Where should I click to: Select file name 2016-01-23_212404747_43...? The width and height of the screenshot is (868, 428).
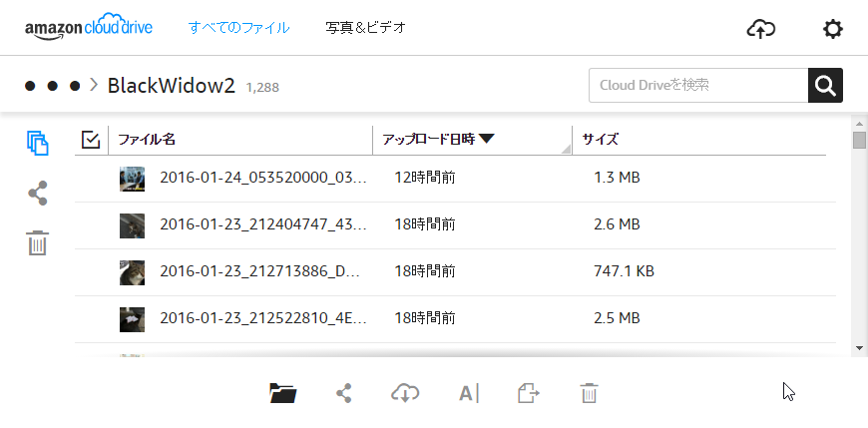pyautogui.click(x=263, y=224)
